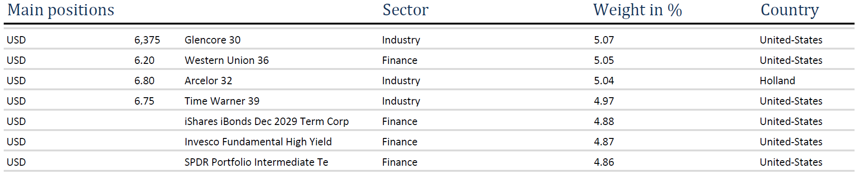Click the Glencore 30 position name

[212, 40]
